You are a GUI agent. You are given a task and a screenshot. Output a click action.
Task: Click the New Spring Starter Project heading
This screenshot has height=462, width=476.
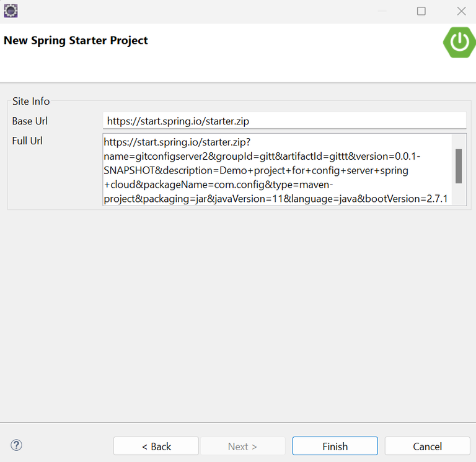76,41
